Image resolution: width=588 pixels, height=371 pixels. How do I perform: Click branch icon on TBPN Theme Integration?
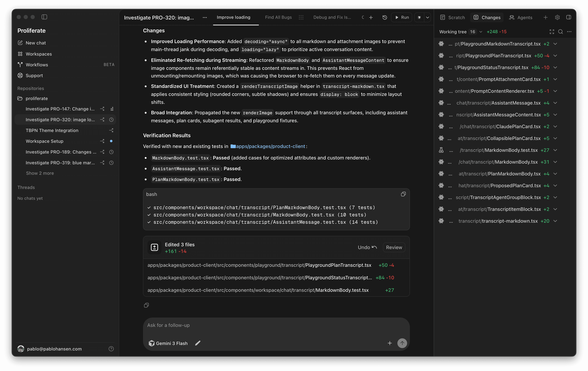tap(111, 130)
